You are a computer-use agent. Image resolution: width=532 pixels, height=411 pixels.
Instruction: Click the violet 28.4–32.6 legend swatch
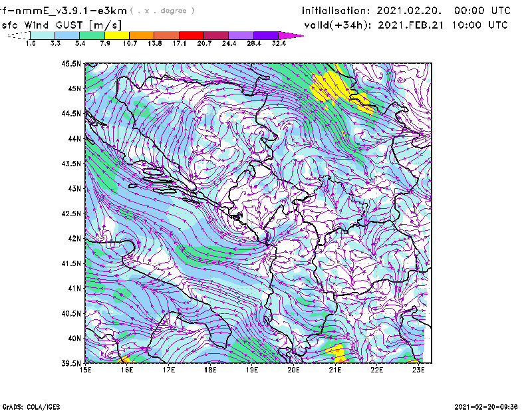[x=265, y=35]
